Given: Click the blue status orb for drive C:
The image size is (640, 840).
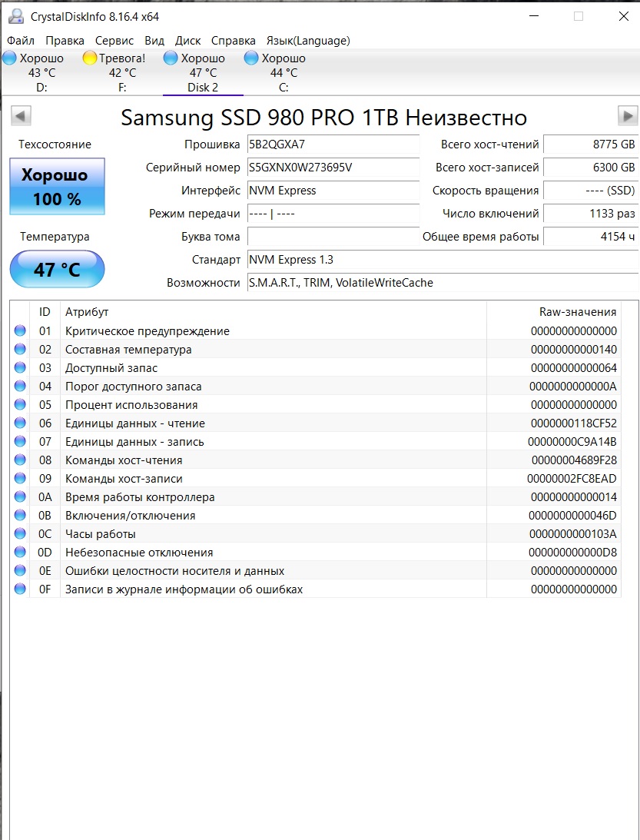Looking at the screenshot, I should click(x=251, y=58).
